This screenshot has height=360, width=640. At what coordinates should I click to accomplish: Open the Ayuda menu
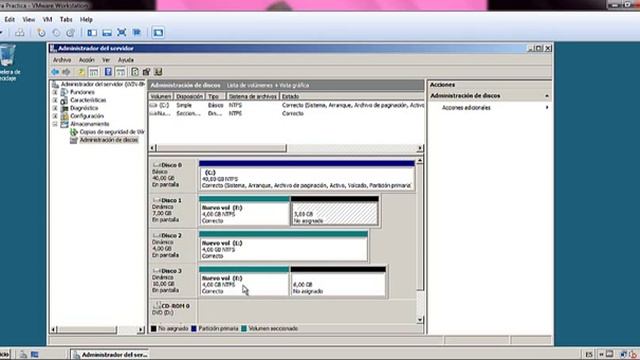click(126, 60)
